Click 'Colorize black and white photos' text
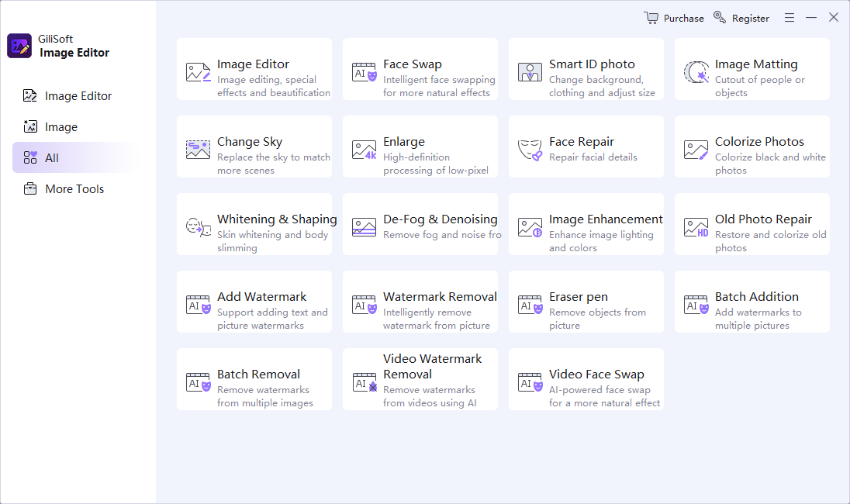The height and width of the screenshot is (504, 850). (770, 164)
